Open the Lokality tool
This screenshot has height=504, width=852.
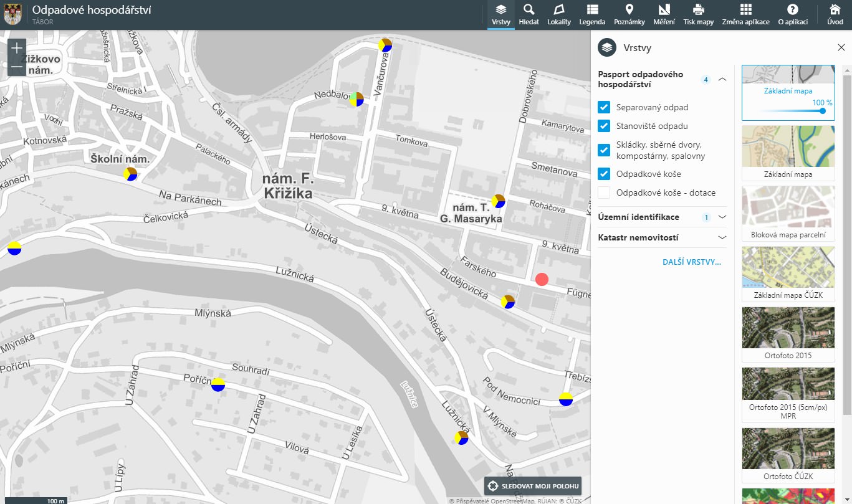tap(559, 15)
